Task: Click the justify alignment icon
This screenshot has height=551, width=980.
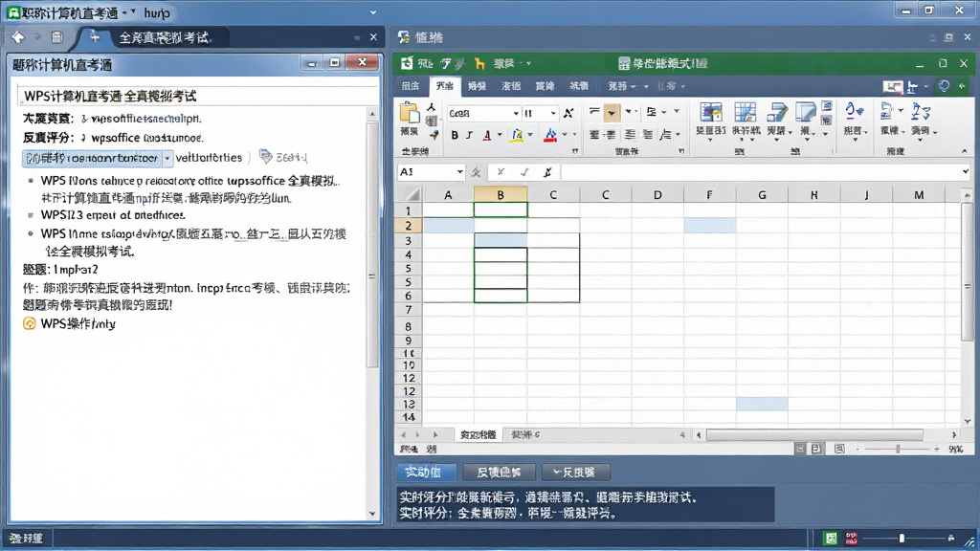Action: coord(648,134)
